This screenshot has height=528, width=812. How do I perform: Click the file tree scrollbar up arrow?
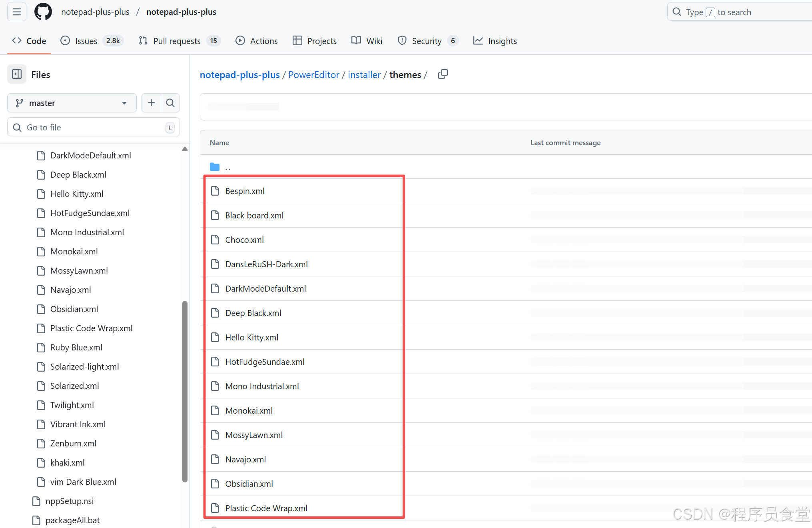tap(185, 149)
